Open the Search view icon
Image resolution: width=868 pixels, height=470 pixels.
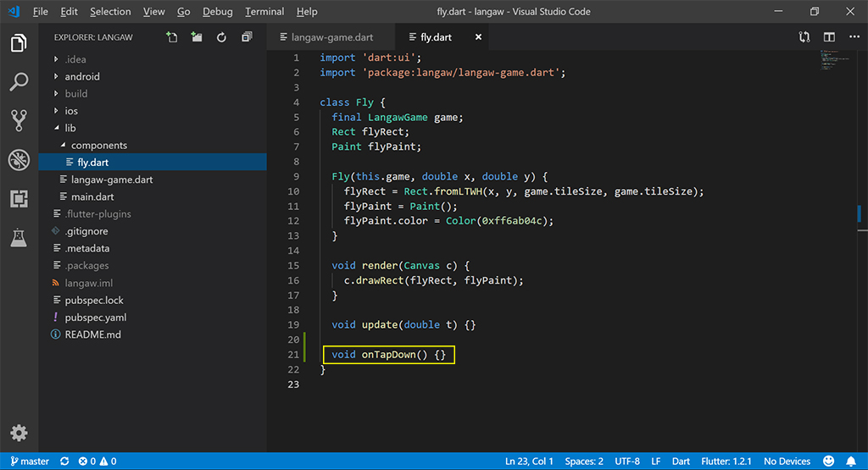click(19, 82)
